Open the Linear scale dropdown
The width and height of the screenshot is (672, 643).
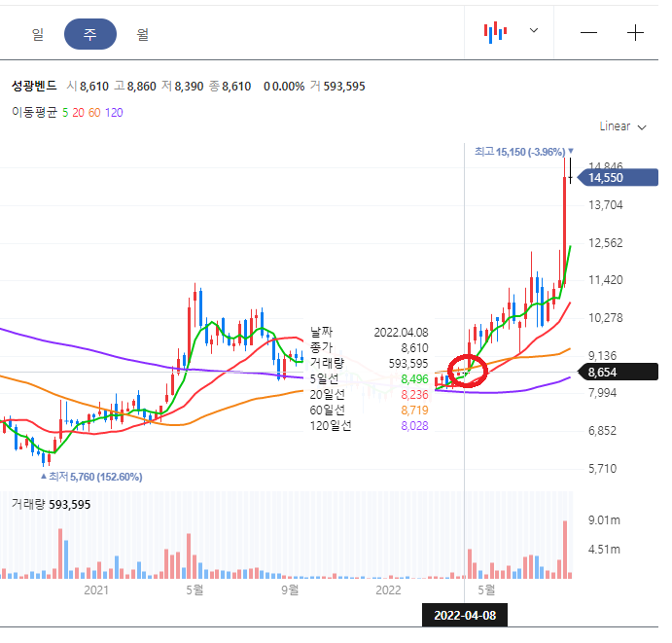pos(622,126)
